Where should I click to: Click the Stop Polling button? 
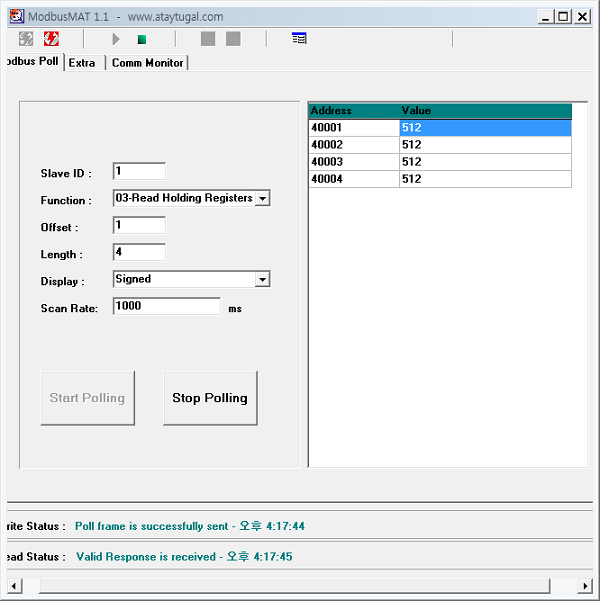tap(210, 398)
